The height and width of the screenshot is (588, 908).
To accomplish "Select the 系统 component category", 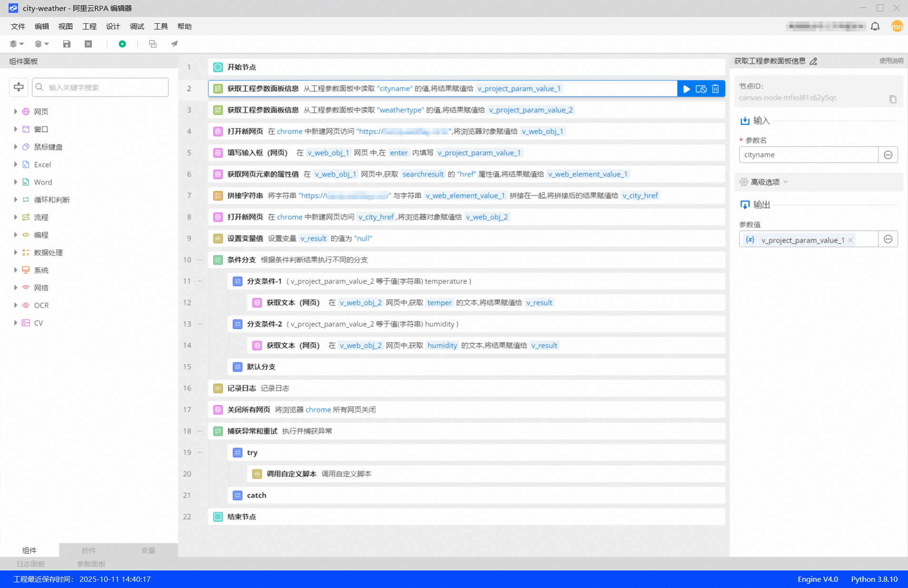I will point(41,270).
